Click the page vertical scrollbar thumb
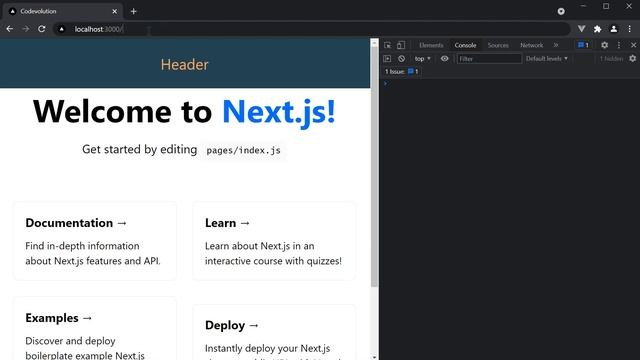Viewport: 640px width, 360px height. tap(374, 167)
